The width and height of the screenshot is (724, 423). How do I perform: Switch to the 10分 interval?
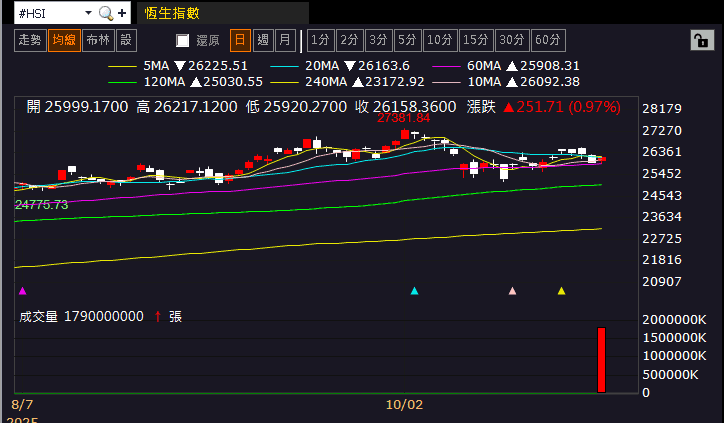coord(440,40)
